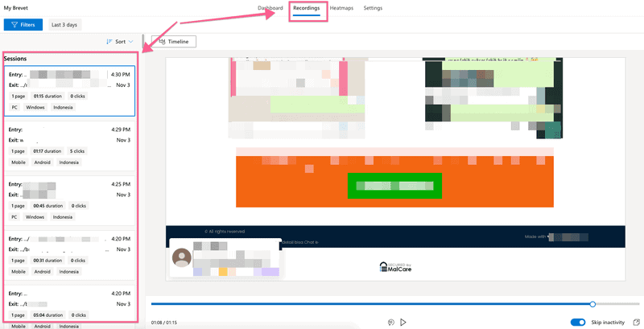
Task: Select the Recordings tab
Action: pos(306,8)
